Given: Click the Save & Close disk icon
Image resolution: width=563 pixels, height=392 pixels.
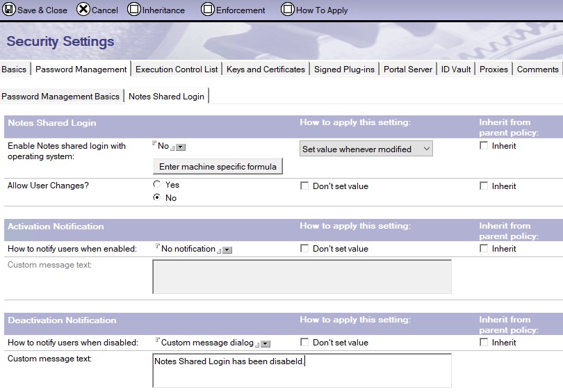Looking at the screenshot, I should [9, 9].
